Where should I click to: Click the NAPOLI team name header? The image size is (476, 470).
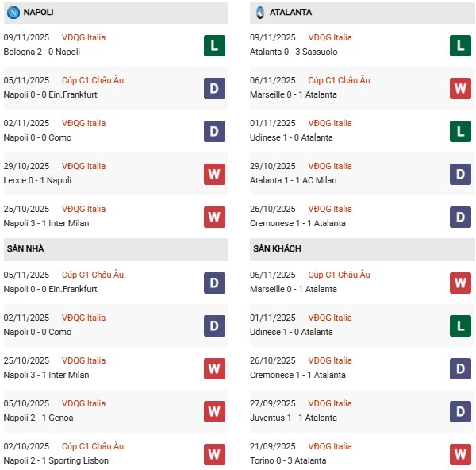point(40,13)
